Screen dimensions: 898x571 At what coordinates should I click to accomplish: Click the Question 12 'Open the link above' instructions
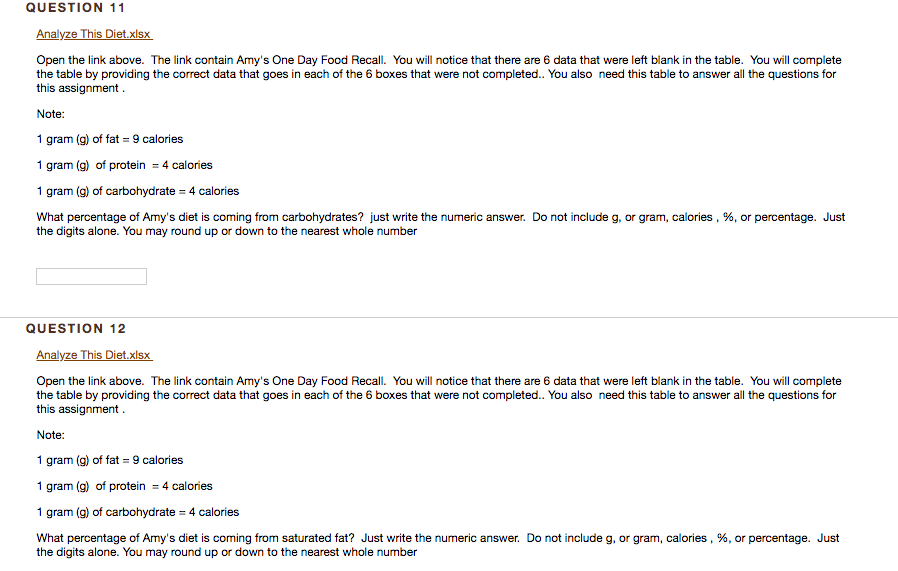(x=439, y=395)
